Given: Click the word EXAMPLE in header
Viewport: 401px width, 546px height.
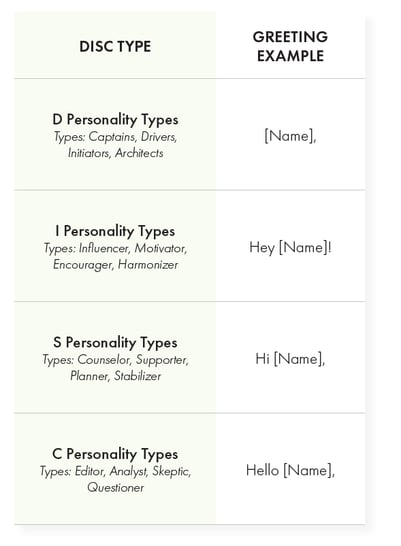Looking at the screenshot, I should 290,56.
